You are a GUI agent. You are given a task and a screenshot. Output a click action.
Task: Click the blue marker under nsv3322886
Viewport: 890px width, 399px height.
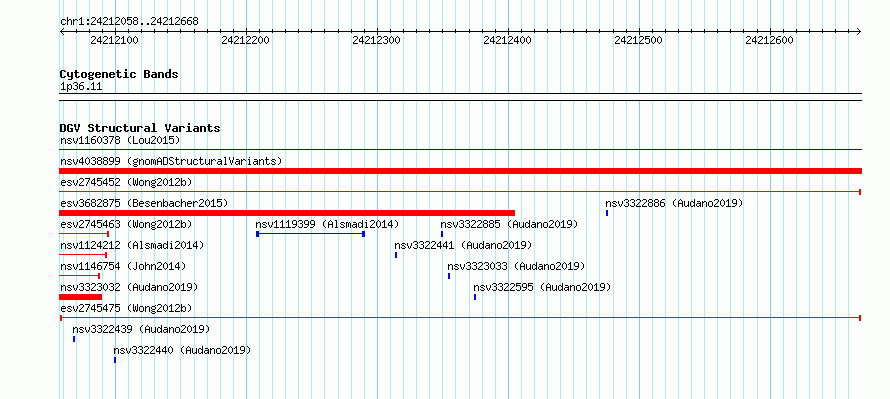607,213
